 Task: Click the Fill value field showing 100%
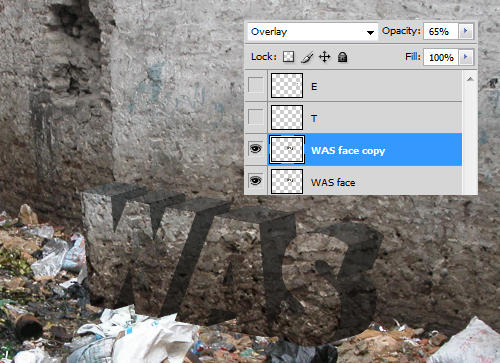coord(441,57)
